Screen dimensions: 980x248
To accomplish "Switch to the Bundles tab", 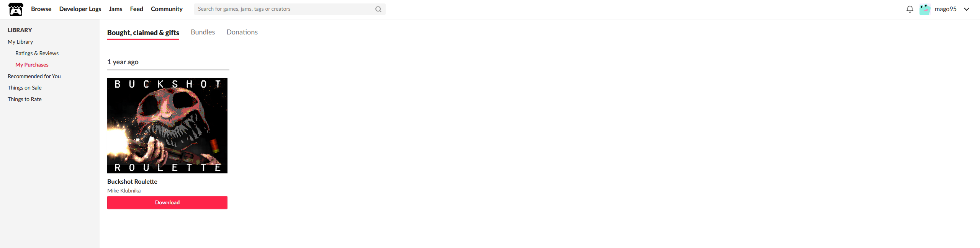I will pyautogui.click(x=203, y=32).
